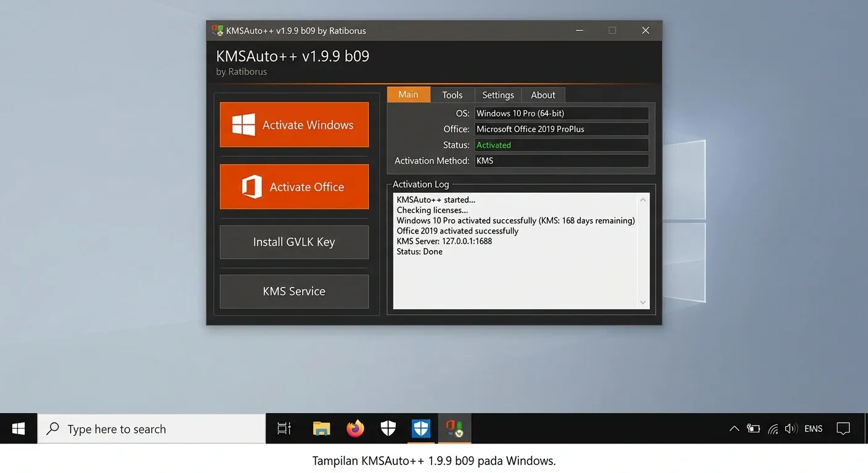This screenshot has width=868, height=473.
Task: Click the KMSAuto++ title bar app icon
Action: pos(217,30)
